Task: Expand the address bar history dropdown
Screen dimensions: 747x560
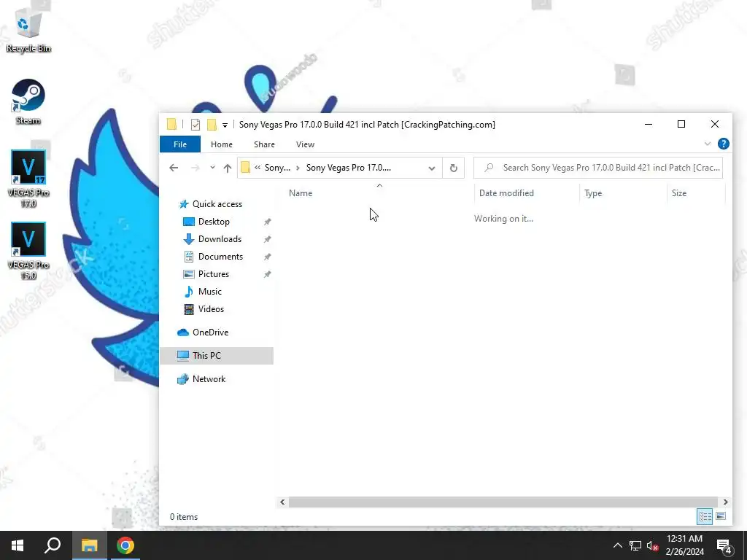Action: tap(432, 168)
